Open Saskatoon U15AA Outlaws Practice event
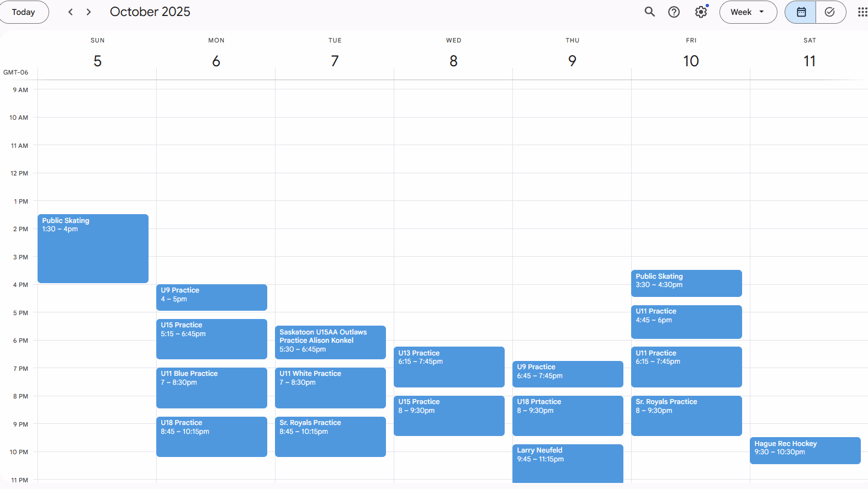 [330, 342]
